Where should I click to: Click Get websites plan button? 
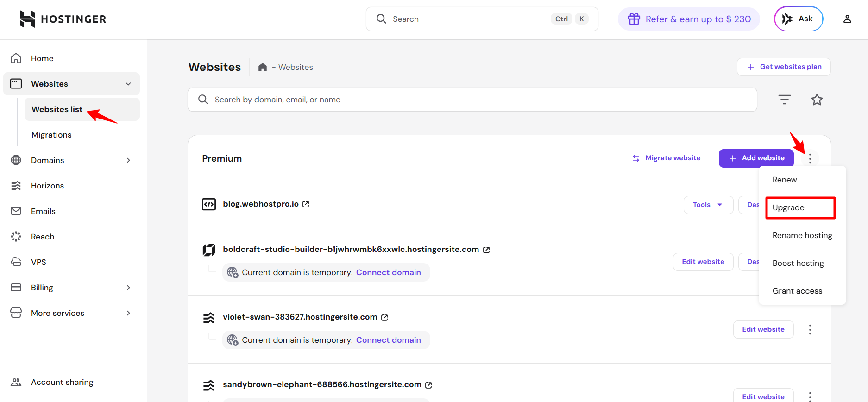pyautogui.click(x=784, y=67)
